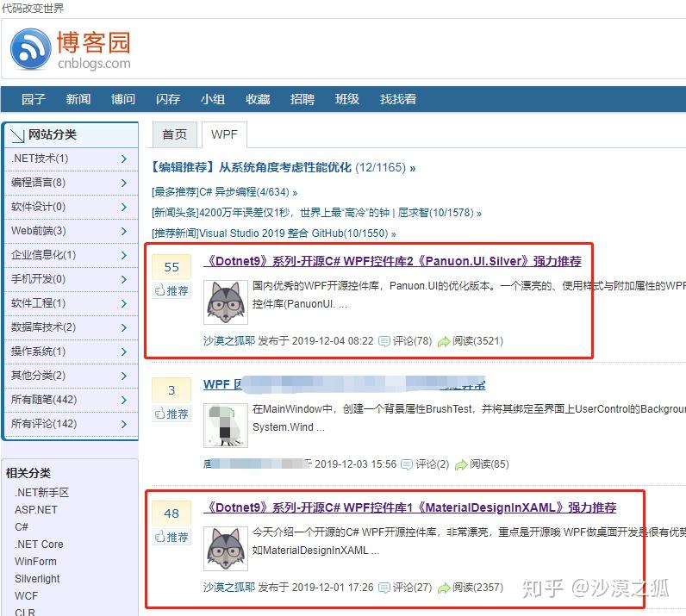Click the recommend count 55 box

[x=171, y=267]
